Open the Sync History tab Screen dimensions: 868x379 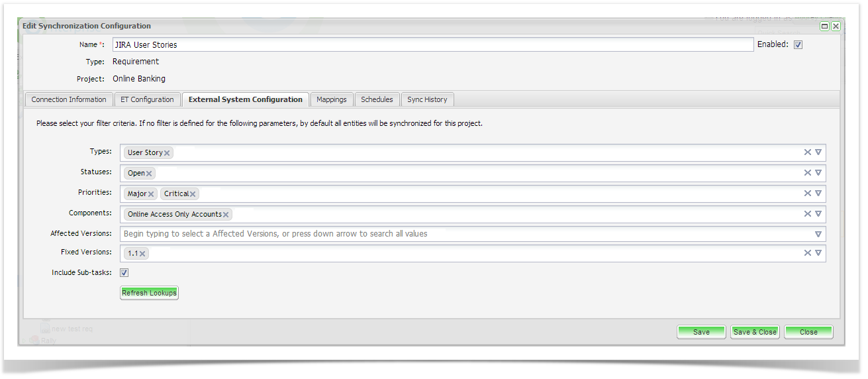click(427, 99)
